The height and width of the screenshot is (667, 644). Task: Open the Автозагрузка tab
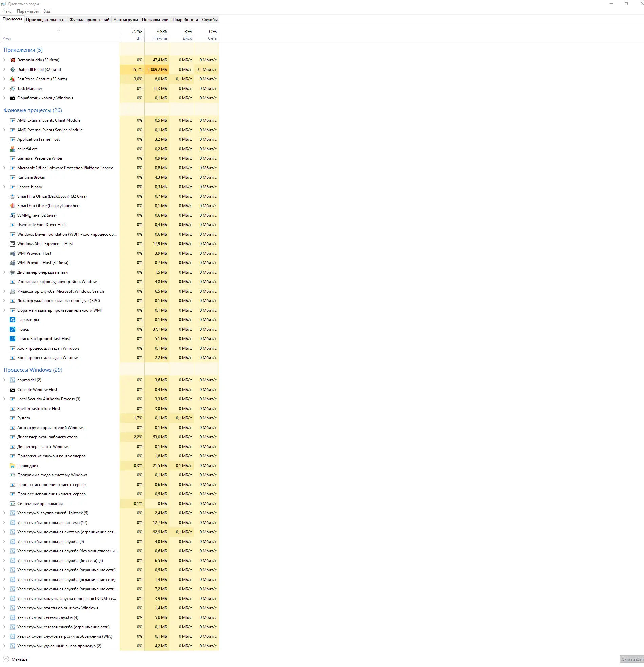pos(125,20)
